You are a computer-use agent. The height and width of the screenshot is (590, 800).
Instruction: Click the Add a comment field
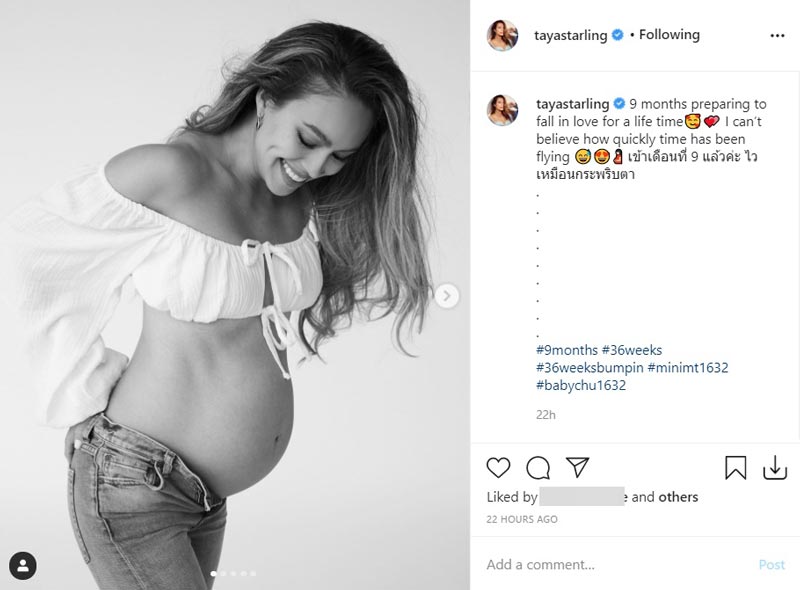click(610, 565)
